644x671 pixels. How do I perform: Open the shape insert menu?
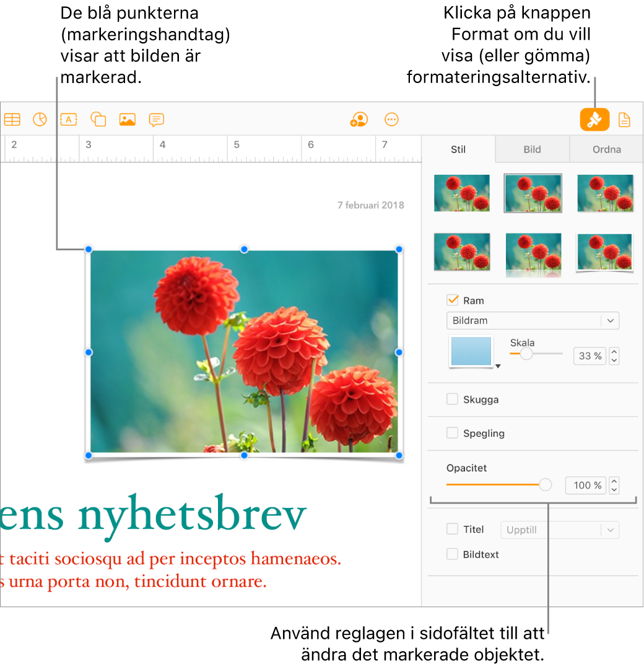click(98, 120)
